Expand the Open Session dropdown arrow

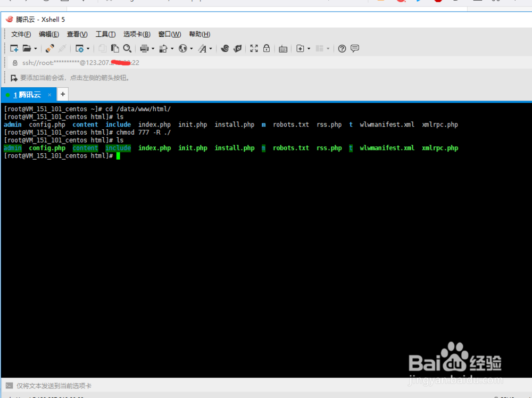point(35,49)
